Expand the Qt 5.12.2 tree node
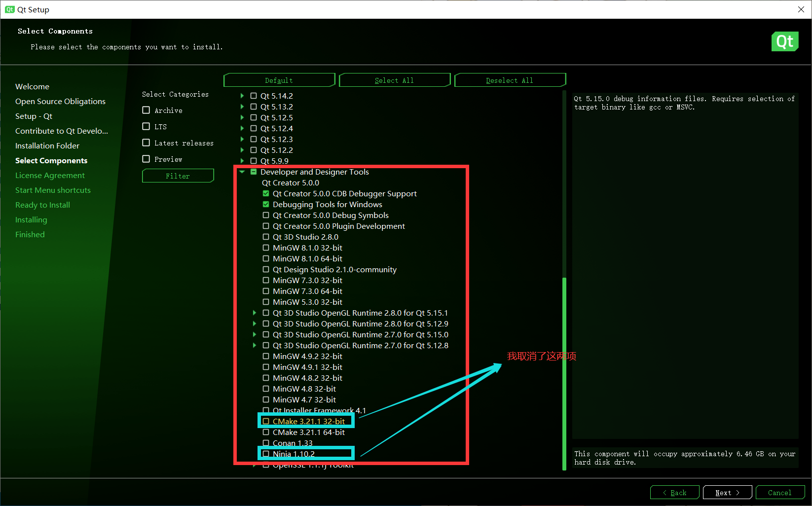 coord(242,150)
